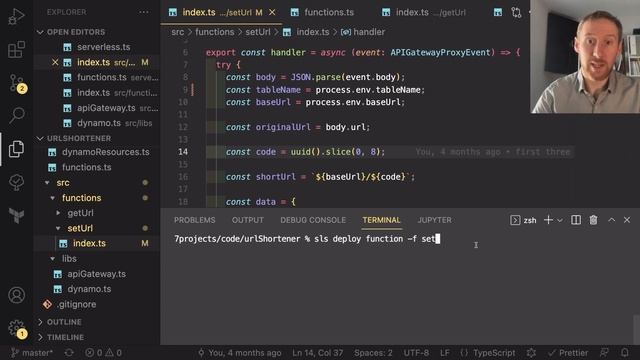Change the UTF-8 file encoding
Screen dimensions: 640x360
(x=416, y=353)
